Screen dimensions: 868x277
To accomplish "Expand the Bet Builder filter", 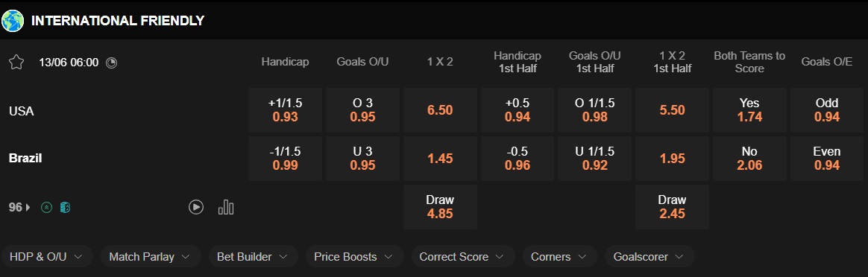I will coord(253,257).
